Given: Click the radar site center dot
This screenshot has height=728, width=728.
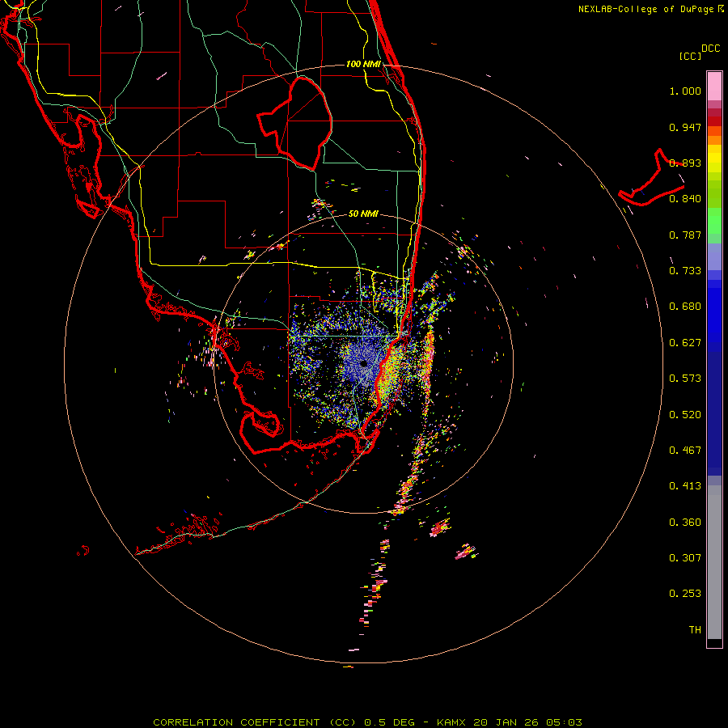Looking at the screenshot, I should pyautogui.click(x=363, y=364).
